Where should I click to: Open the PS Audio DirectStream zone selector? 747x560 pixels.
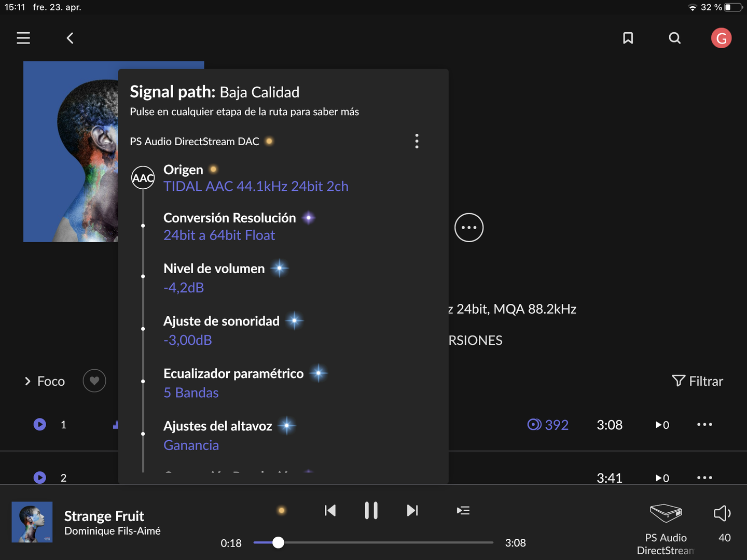click(x=666, y=529)
